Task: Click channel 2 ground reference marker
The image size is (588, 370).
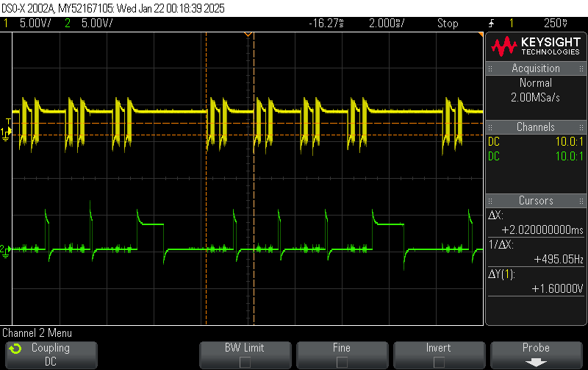Action: point(7,250)
